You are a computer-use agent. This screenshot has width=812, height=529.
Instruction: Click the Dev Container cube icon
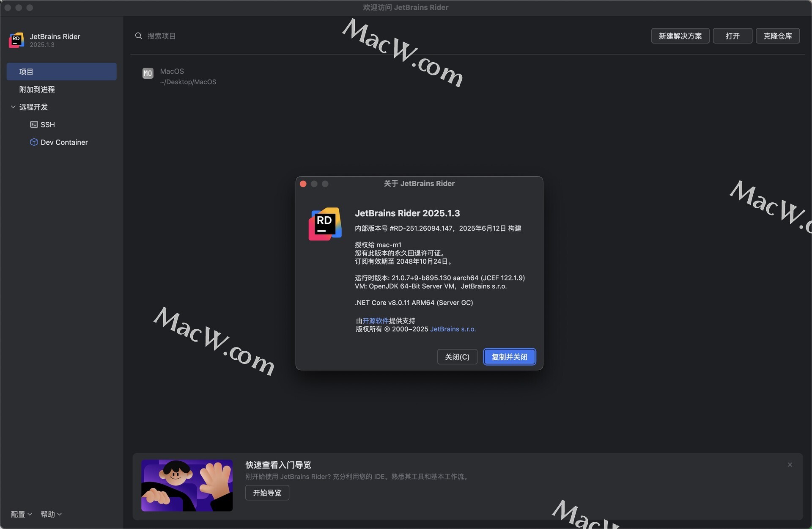[34, 142]
